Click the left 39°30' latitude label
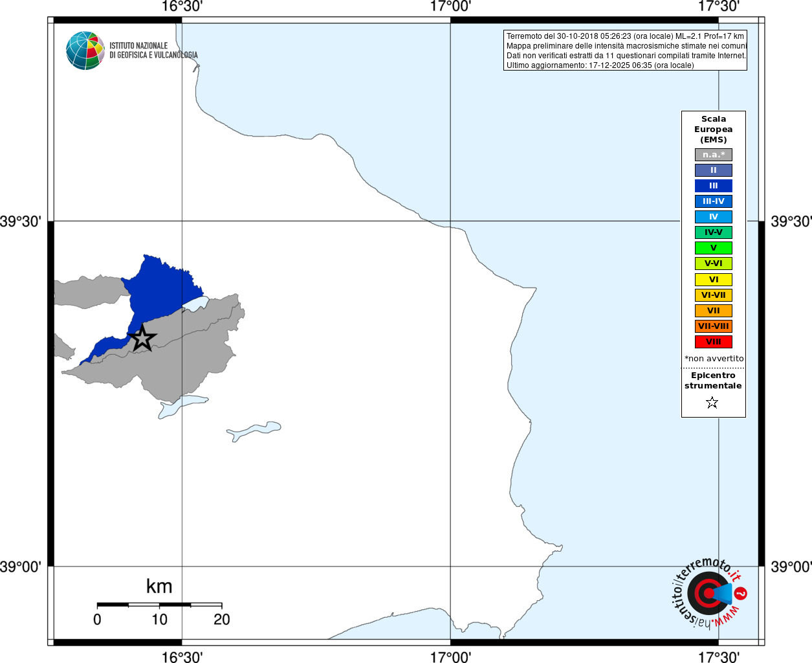Screen dimensions: 812x663 pyautogui.click(x=21, y=221)
